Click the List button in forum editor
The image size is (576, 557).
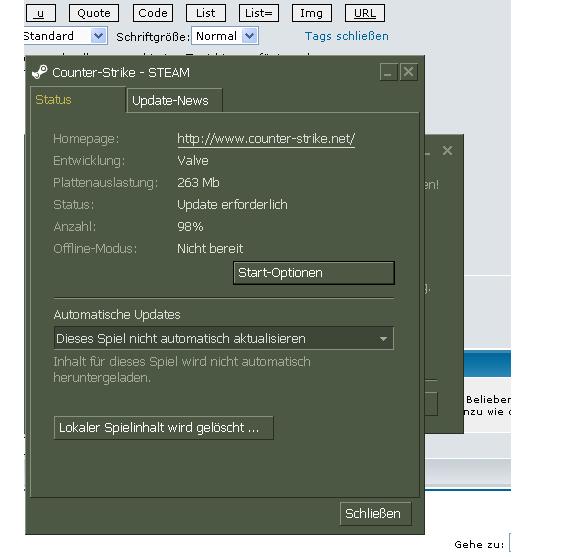coord(206,13)
